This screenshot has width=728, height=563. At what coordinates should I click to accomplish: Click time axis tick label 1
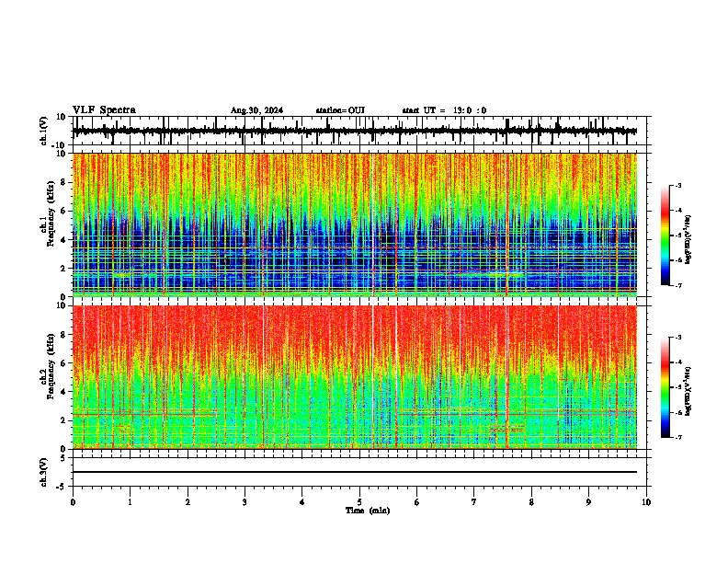(131, 502)
